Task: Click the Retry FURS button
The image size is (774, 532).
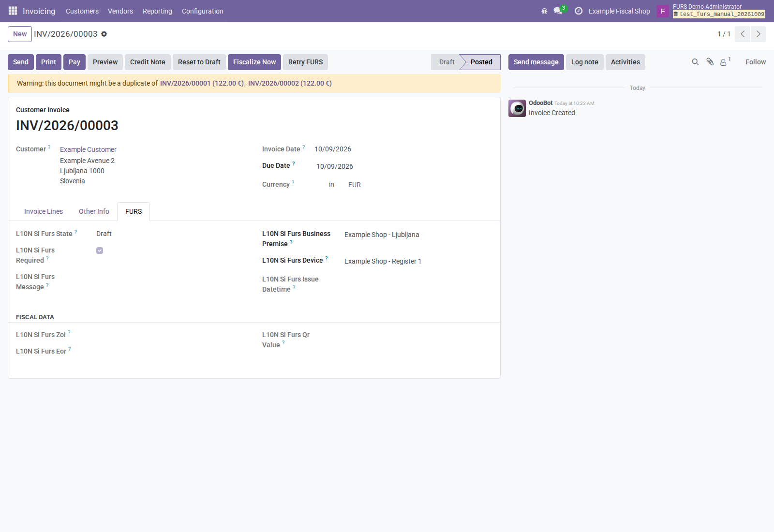Action: [x=306, y=62]
